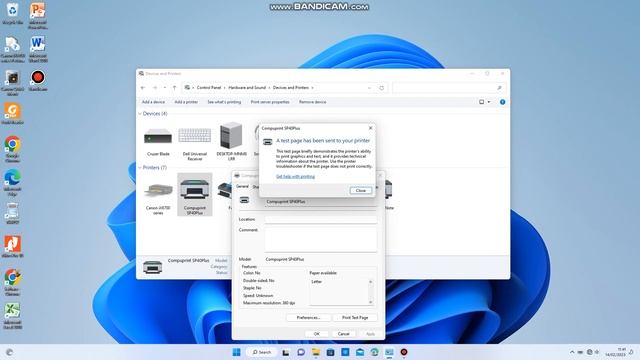Collapse the Printers (7) group
Viewport: 640px width, 360px height.
point(140,168)
